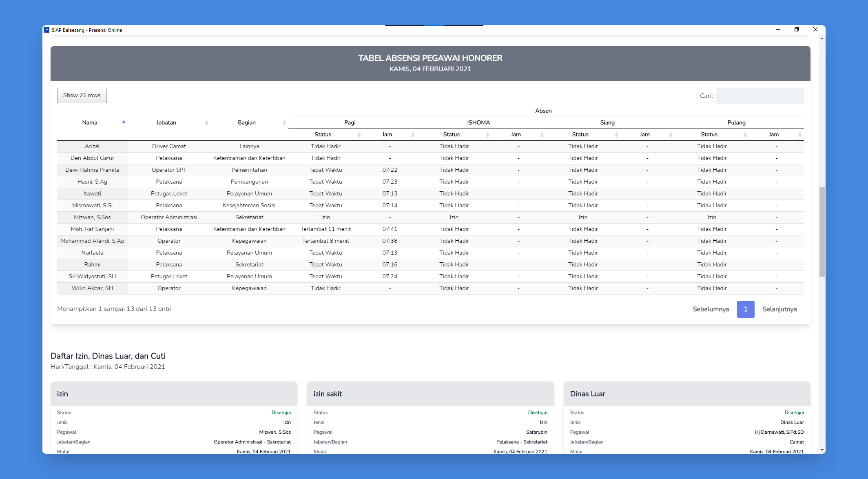The image size is (868, 479).
Task: Sort ISHOMA Status column arrows
Action: 487,135
